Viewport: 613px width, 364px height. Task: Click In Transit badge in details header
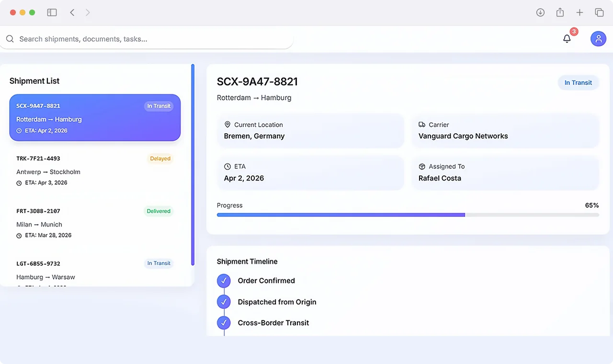(x=578, y=82)
